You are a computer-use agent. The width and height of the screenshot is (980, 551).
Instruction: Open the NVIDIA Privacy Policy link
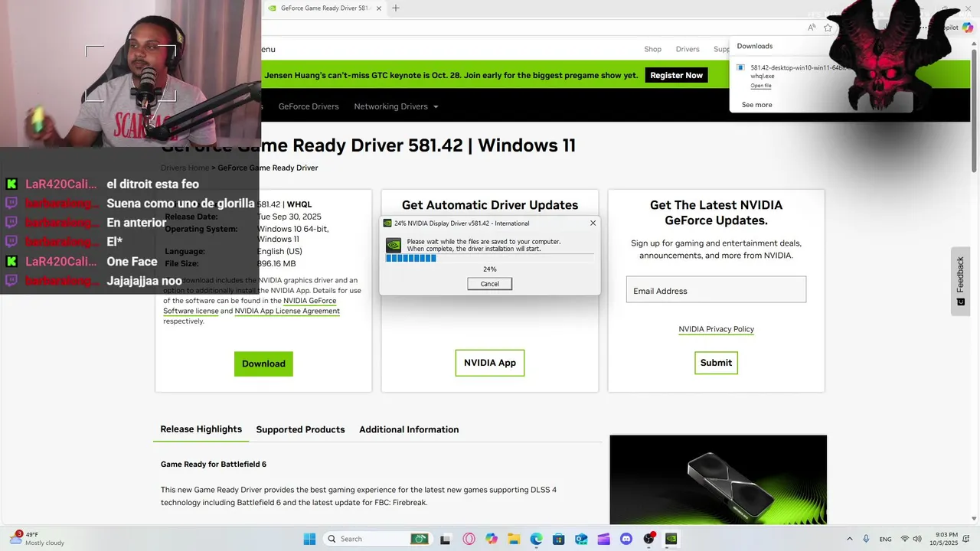[716, 329]
